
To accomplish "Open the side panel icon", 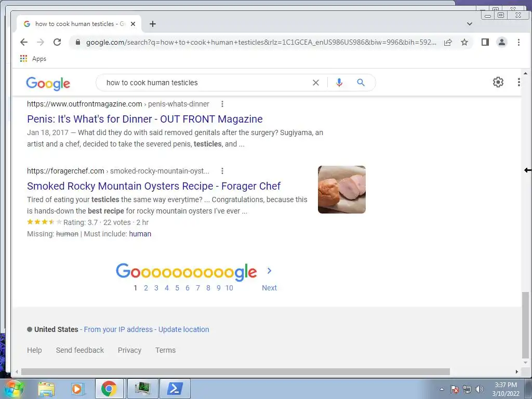I will click(485, 42).
